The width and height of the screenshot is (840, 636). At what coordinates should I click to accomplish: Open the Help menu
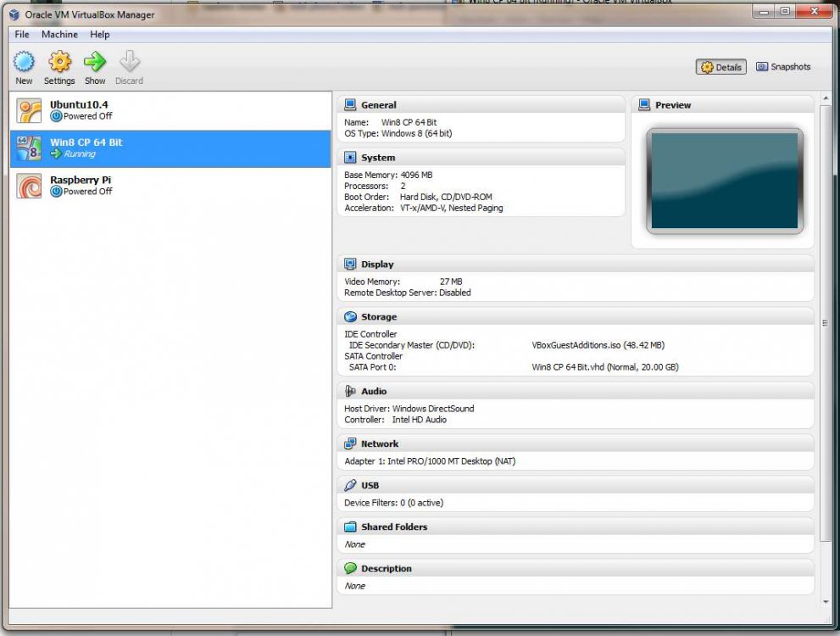[x=100, y=35]
